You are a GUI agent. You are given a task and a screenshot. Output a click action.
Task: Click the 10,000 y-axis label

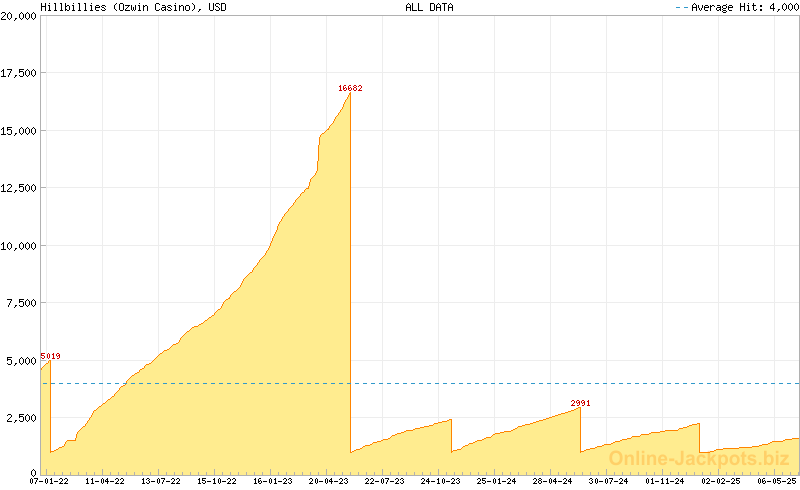19,245
